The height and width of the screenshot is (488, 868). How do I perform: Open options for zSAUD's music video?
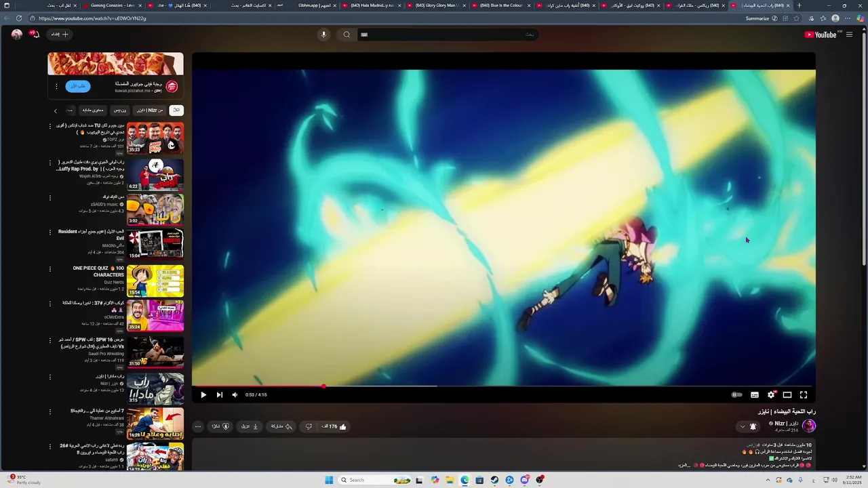coord(50,198)
